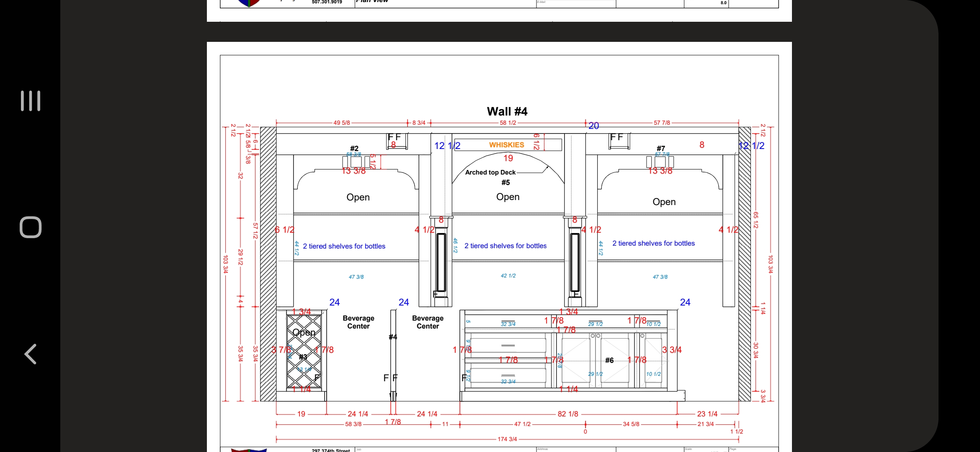Screen dimensions: 980x452
Task: Click the '8 3/4' top dimension
Action: (x=419, y=123)
